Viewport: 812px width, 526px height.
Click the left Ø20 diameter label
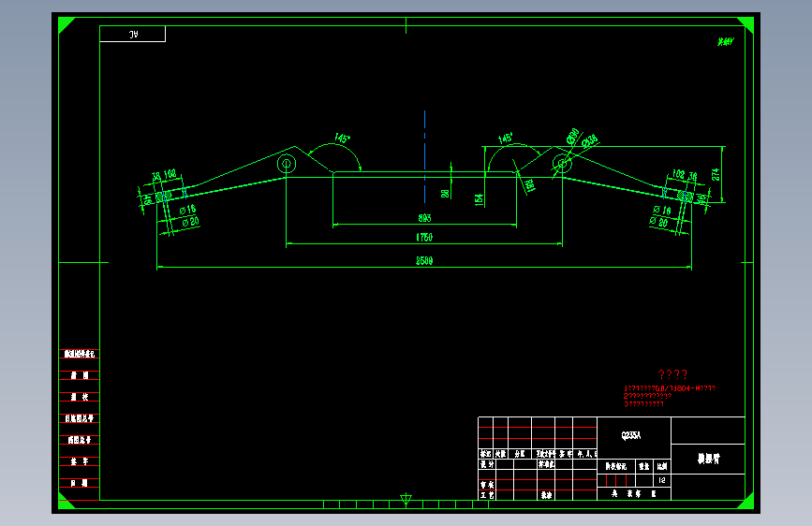pos(190,222)
